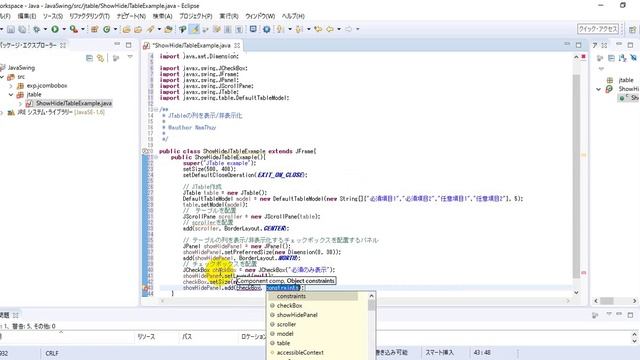The image size is (640, 360).
Task: Click New Java Class green icon
Action: [x=107, y=29]
